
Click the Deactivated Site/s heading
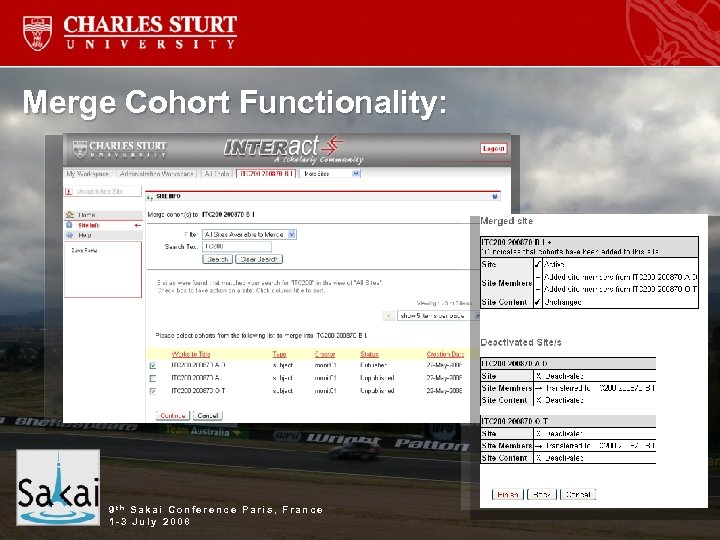pyautogui.click(x=521, y=342)
